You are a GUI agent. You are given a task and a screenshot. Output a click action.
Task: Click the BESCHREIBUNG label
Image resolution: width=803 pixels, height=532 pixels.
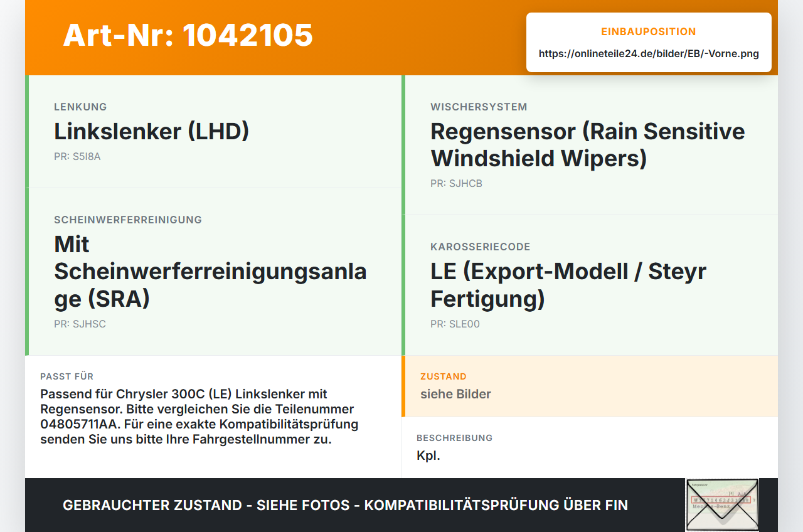[x=455, y=438]
